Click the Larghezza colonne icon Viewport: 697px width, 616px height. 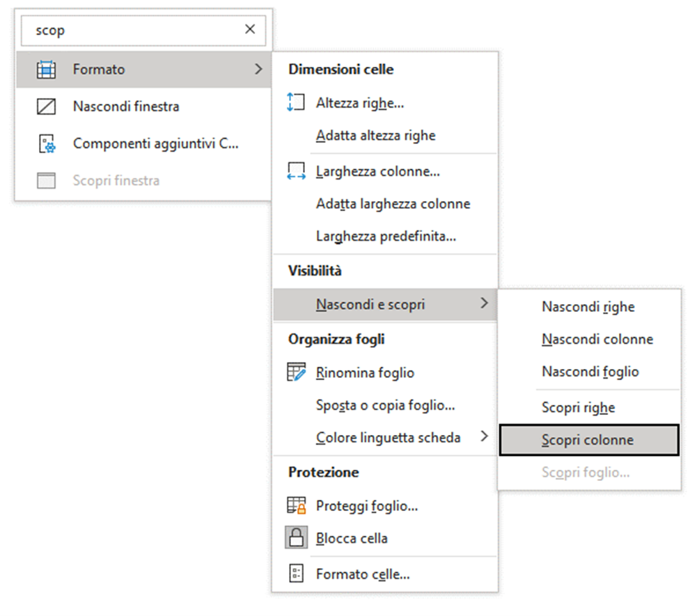point(296,171)
